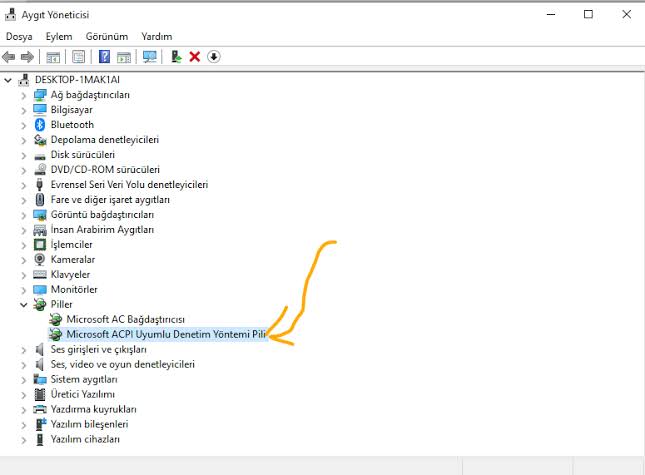
Task: Expand the Görüntü bağdaştırıcıları chevron
Action: (x=23, y=215)
